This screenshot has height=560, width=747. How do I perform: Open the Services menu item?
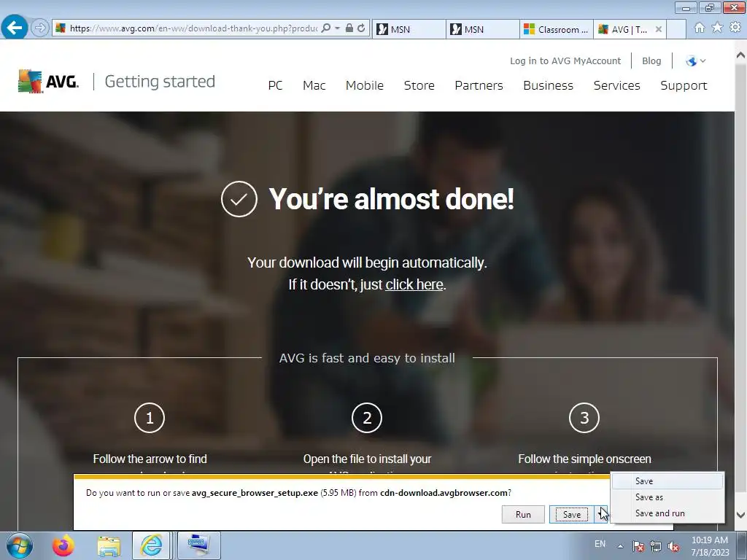616,85
